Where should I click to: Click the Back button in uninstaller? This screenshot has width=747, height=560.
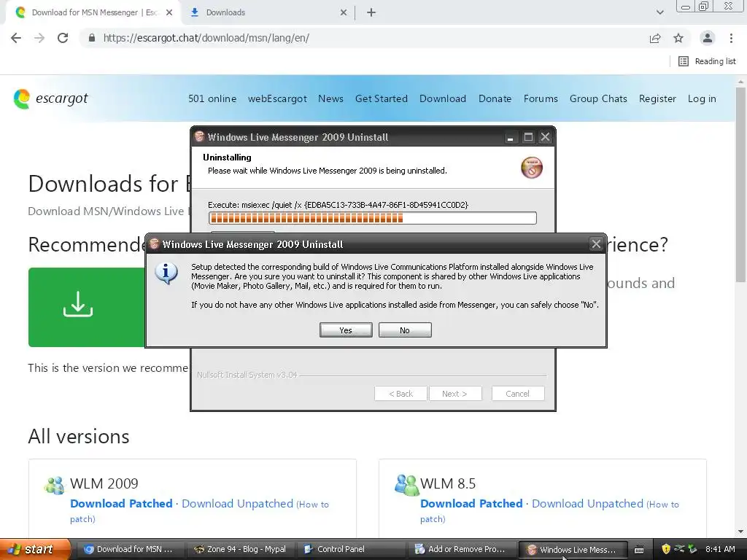pos(400,394)
